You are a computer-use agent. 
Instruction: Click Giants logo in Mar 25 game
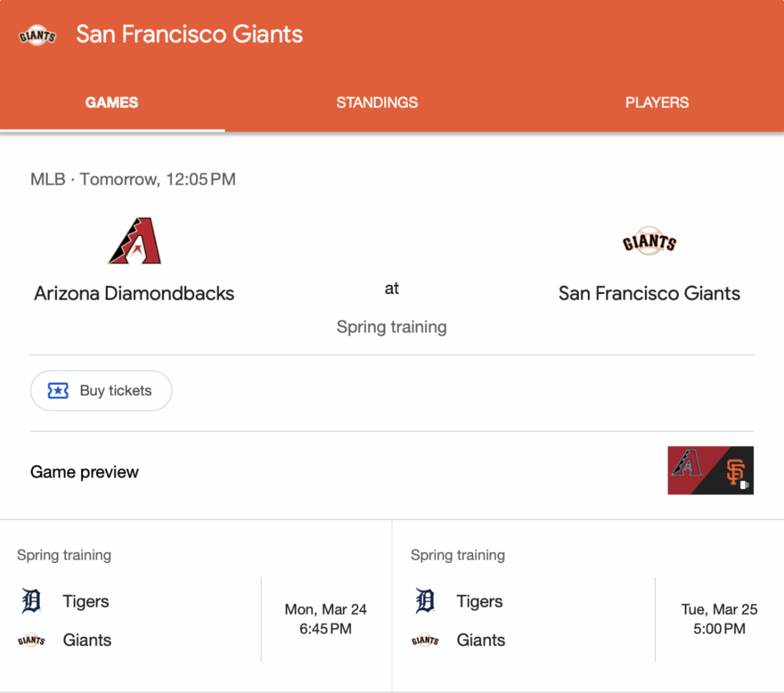coord(425,640)
